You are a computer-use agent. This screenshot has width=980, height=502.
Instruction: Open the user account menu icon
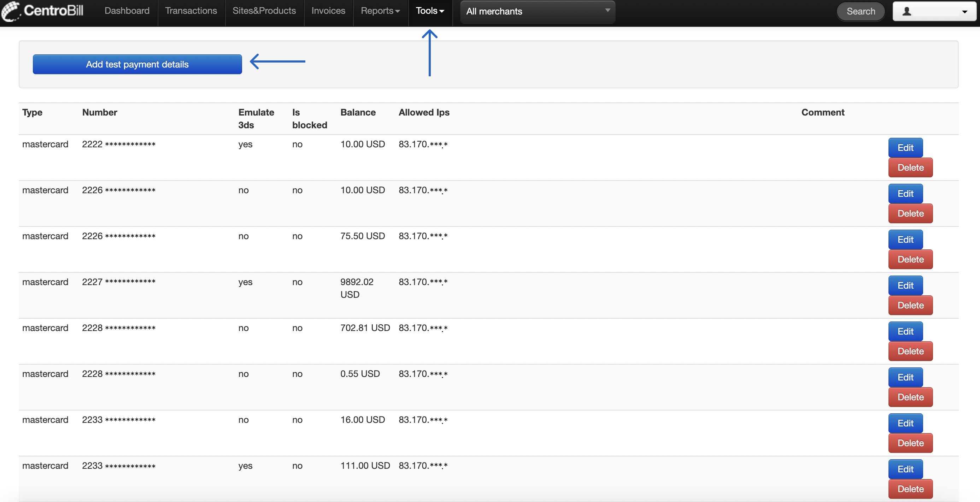pos(907,11)
